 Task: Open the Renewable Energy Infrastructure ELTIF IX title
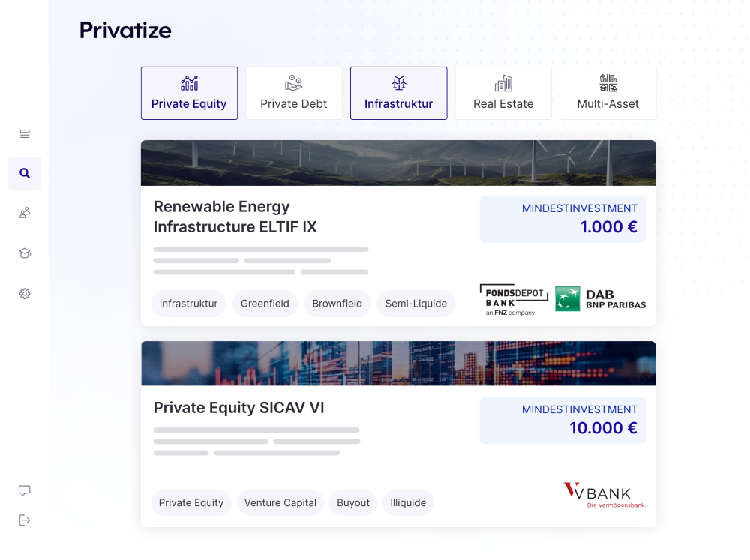pyautogui.click(x=235, y=217)
